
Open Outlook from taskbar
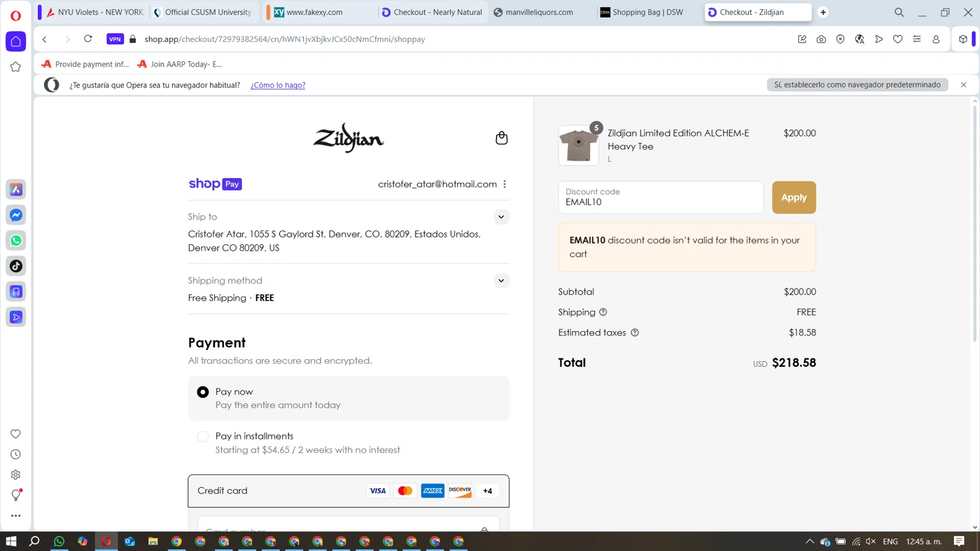tap(129, 541)
